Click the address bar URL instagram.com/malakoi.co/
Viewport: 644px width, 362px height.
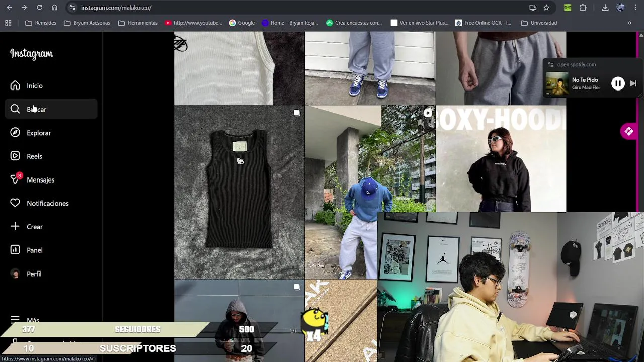(116, 8)
